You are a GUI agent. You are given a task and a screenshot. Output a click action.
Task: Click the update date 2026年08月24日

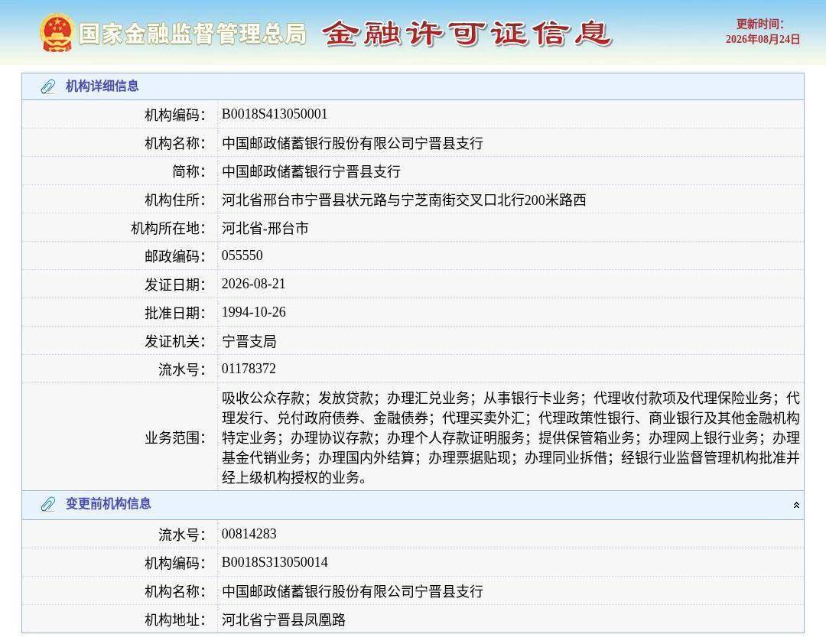pyautogui.click(x=763, y=40)
